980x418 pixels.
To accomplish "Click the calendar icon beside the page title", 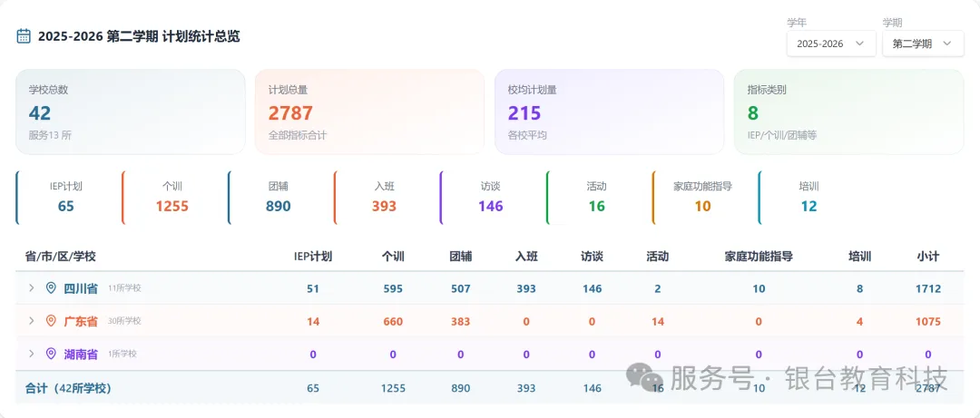I will coord(23,36).
